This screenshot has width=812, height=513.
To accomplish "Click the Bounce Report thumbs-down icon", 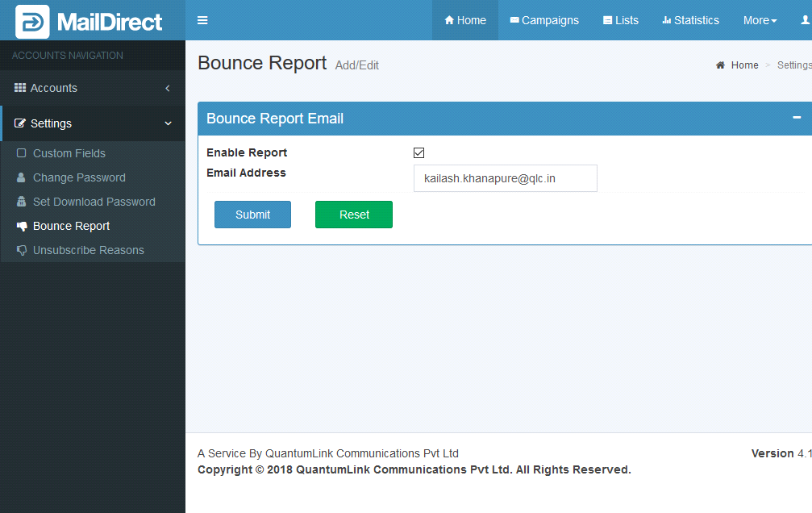I will point(22,226).
